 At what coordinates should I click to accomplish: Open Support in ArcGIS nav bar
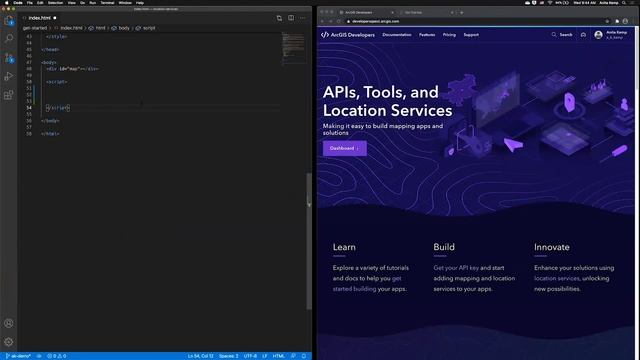[x=471, y=35]
